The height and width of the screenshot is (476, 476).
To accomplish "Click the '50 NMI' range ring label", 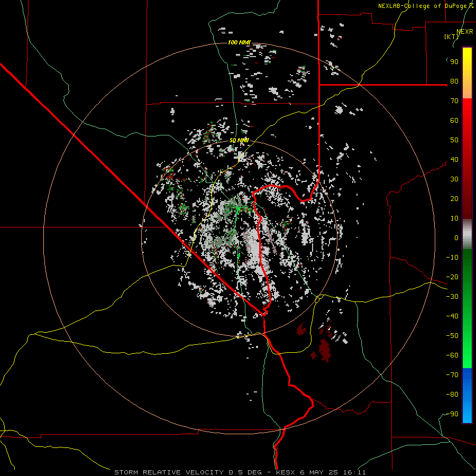I will [x=239, y=140].
